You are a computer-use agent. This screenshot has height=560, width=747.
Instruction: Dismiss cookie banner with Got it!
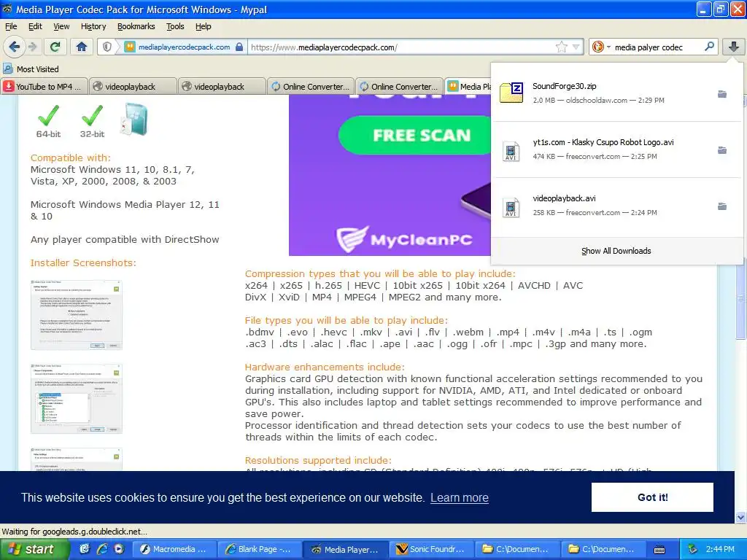click(652, 497)
